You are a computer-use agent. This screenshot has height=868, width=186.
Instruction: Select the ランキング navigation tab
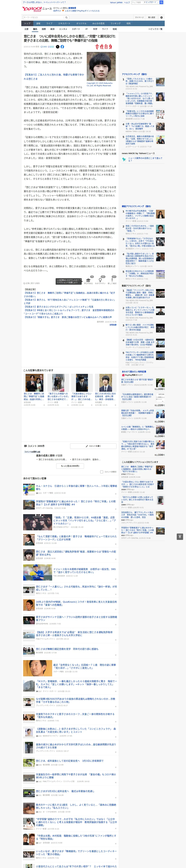click(115, 24)
